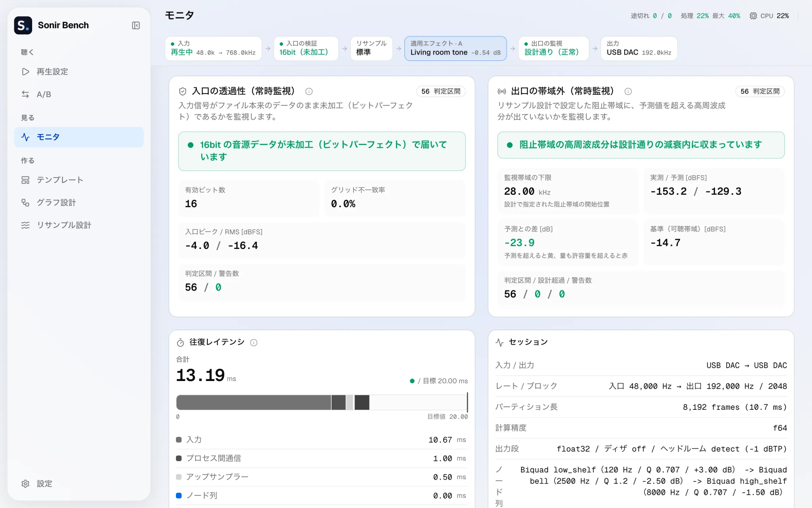Click the グラフ設計 node icon
The image size is (812, 508).
click(x=25, y=203)
